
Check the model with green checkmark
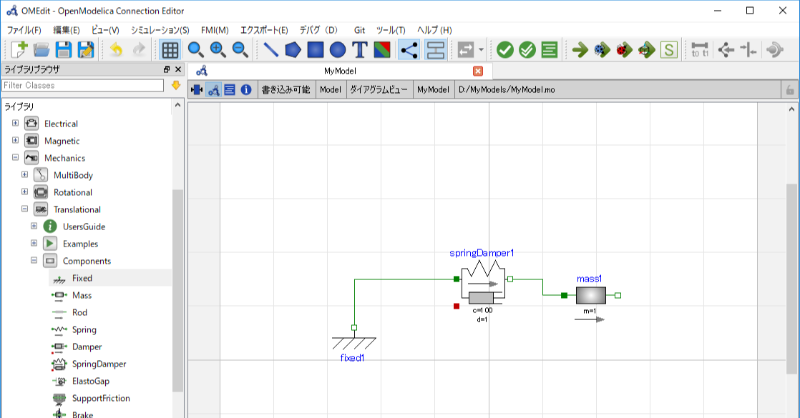pyautogui.click(x=505, y=50)
